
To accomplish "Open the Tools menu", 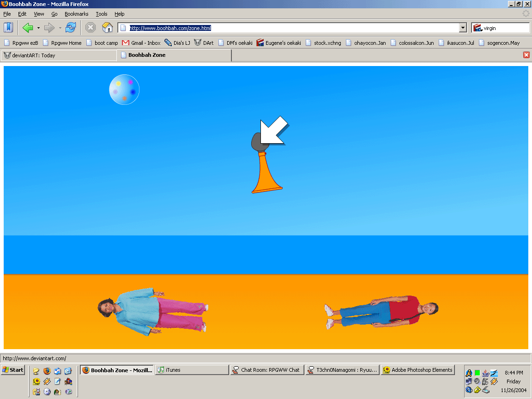I will [102, 14].
